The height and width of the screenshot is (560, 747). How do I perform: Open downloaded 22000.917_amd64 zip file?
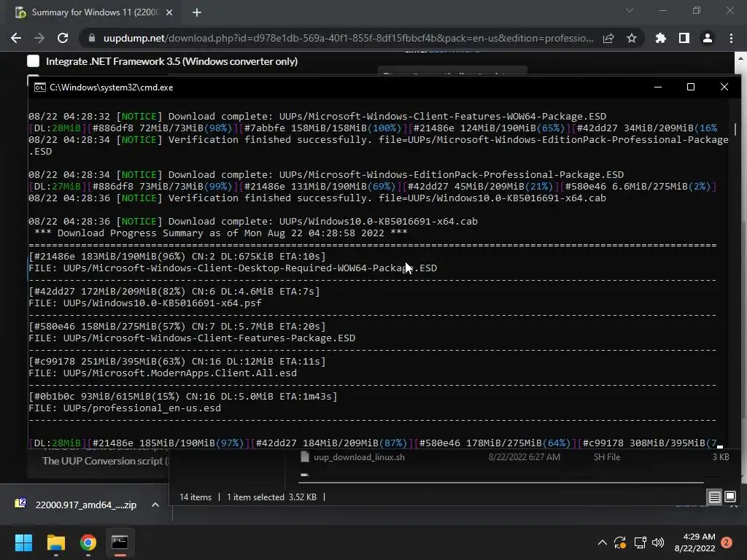point(76,505)
